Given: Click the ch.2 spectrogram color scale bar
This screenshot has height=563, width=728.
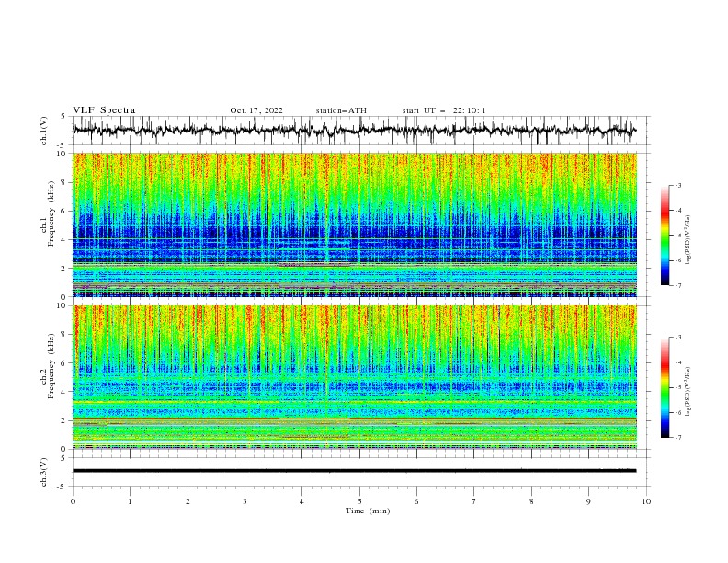Looking at the screenshot, I should (x=665, y=387).
